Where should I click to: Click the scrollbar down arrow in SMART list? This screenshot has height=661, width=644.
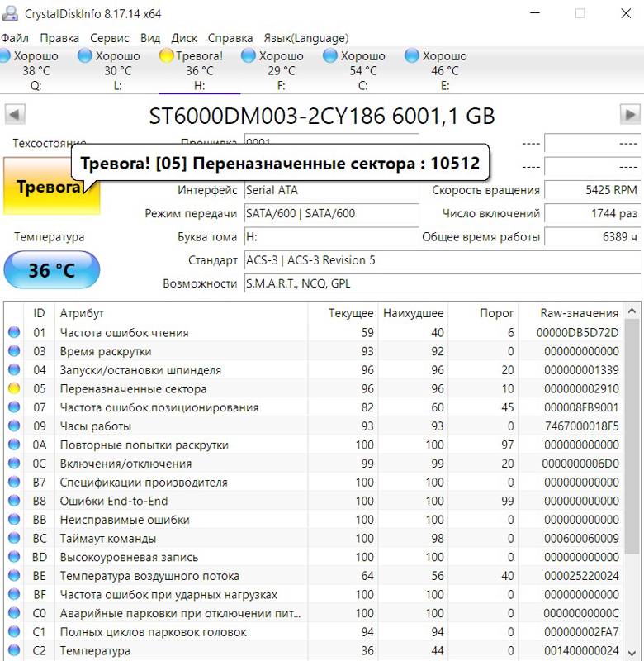tap(632, 653)
